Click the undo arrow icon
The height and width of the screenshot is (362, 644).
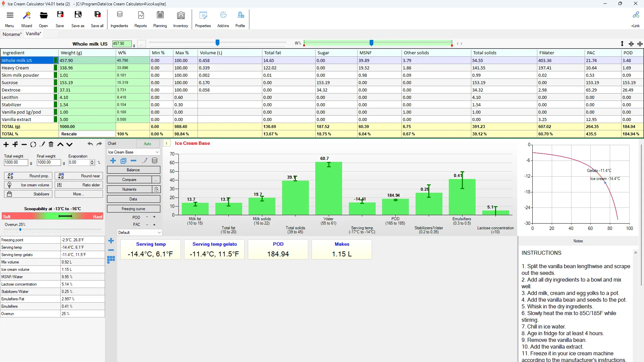90,144
